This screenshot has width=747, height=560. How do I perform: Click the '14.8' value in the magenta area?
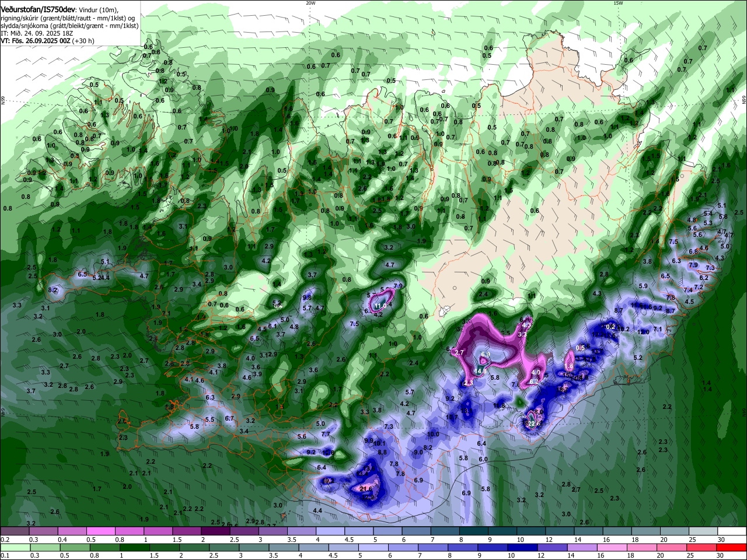480,371
